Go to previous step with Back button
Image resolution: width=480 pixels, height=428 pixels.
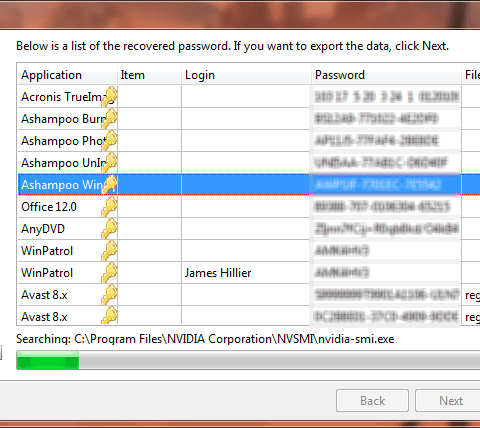[372, 400]
